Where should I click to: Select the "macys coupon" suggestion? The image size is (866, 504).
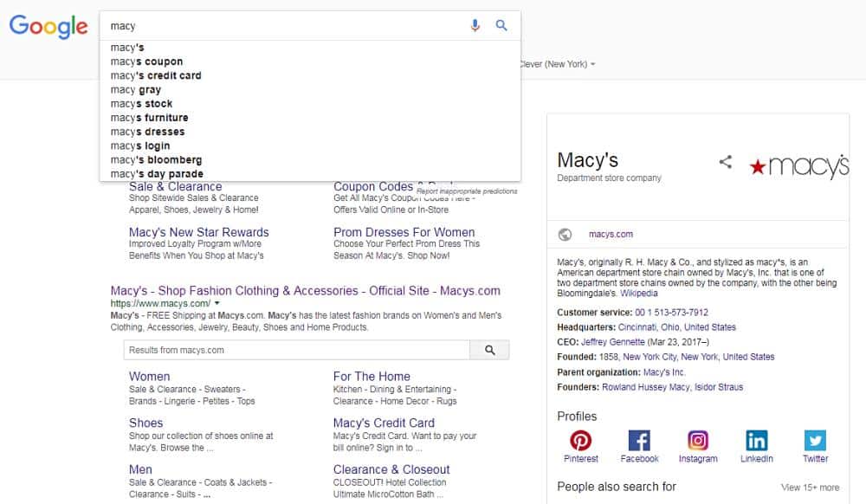click(x=310, y=61)
